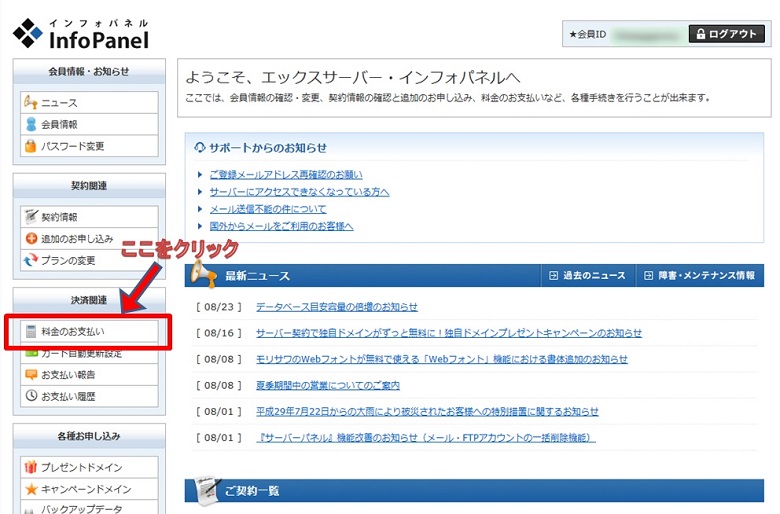This screenshot has height=514, width=780.
Task: Click the person icon for 会員情報
Action: (30, 125)
